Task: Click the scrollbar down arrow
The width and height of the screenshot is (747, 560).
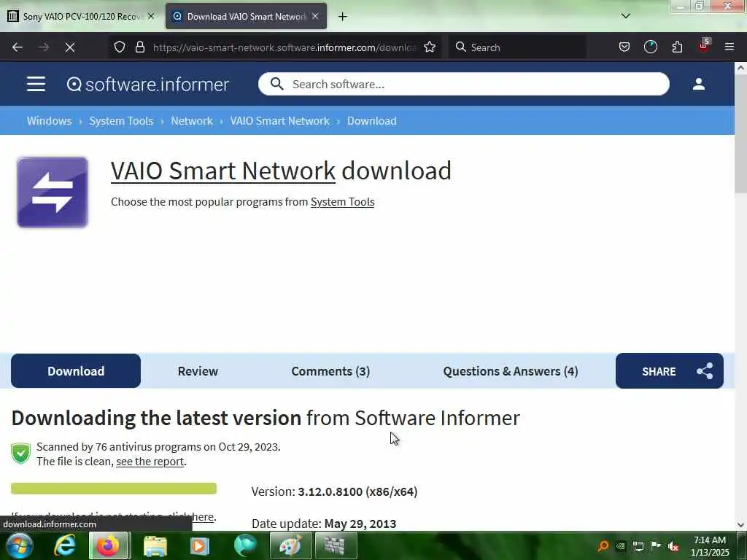Action: (x=740, y=525)
